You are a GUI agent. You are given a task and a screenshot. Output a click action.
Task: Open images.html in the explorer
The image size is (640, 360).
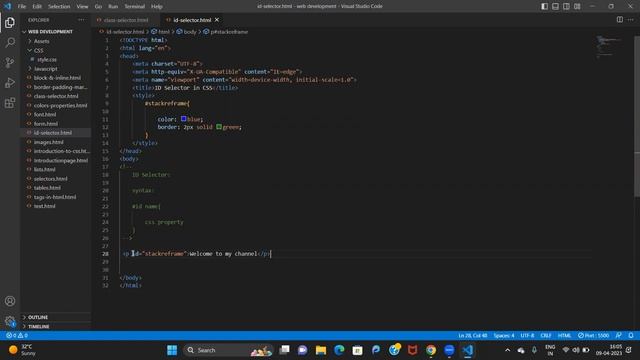coord(49,142)
